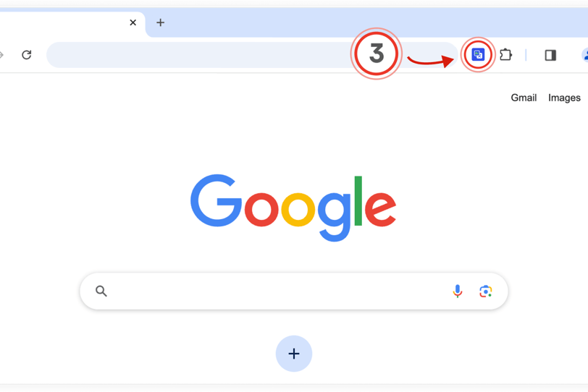588x392 pixels.
Task: Click the red arrow pointing to extension
Action: point(430,60)
